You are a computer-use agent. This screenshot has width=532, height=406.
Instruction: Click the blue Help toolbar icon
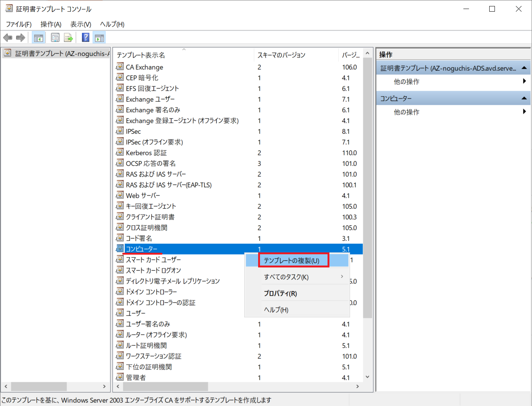(86, 38)
